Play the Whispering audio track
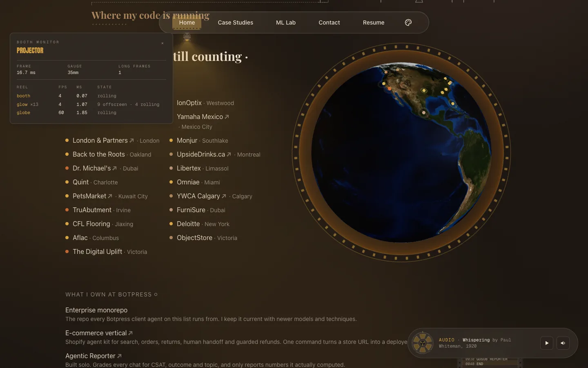588x368 pixels. click(547, 343)
